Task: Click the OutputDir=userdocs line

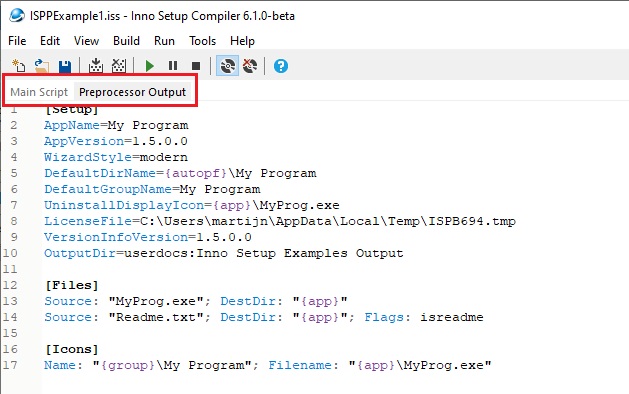Action: 223,253
